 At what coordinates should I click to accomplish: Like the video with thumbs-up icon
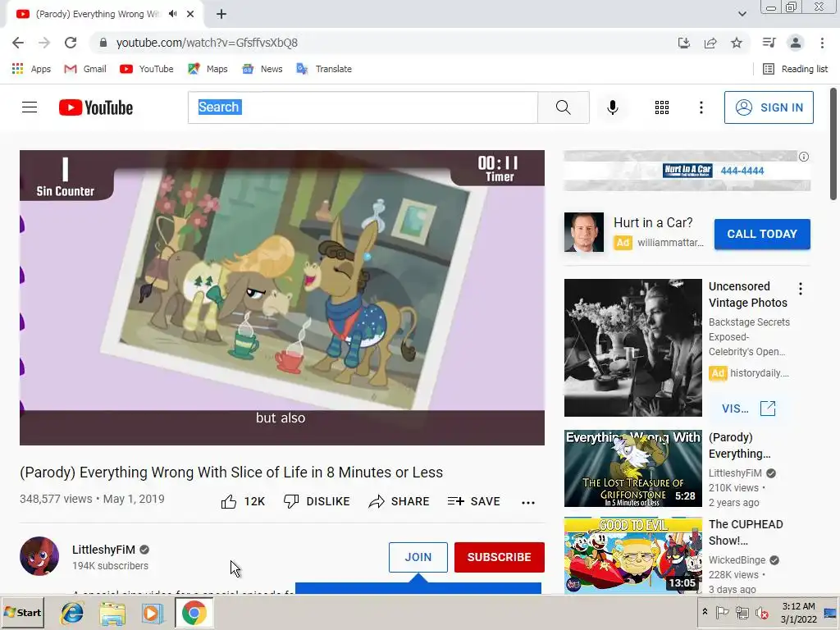tap(229, 501)
